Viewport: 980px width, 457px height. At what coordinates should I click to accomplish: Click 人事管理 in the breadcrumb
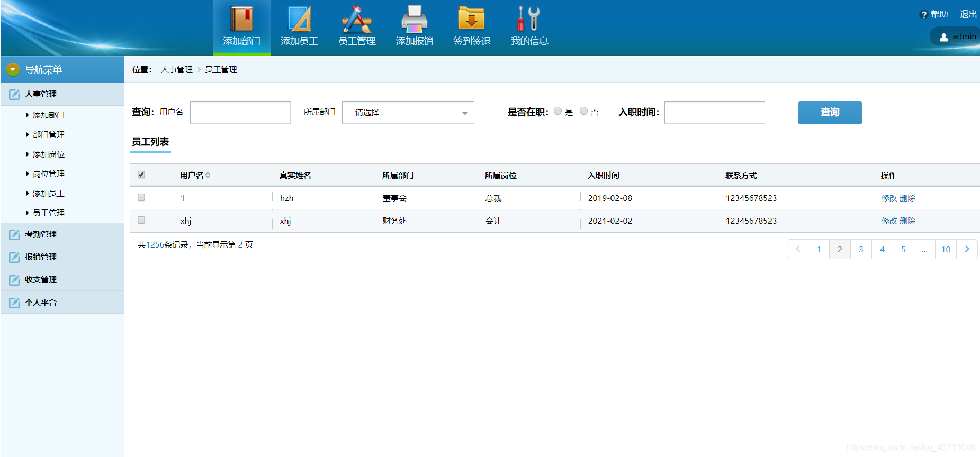[x=177, y=69]
